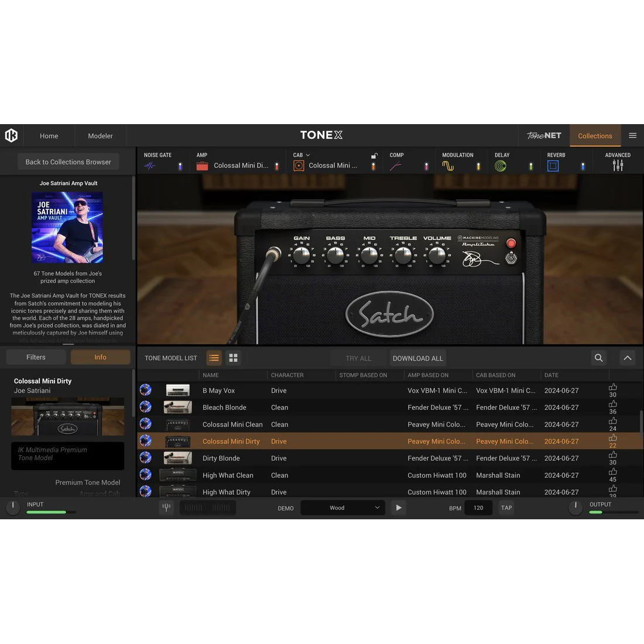
Task: Select the High What Dirty row
Action: coord(389,492)
